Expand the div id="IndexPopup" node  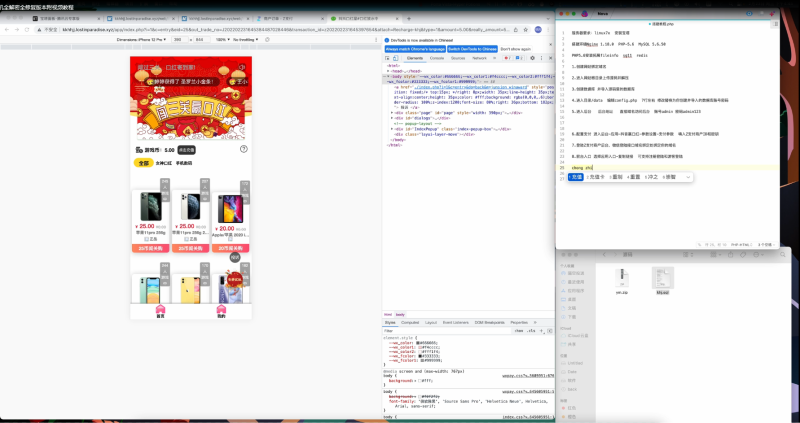(392, 129)
